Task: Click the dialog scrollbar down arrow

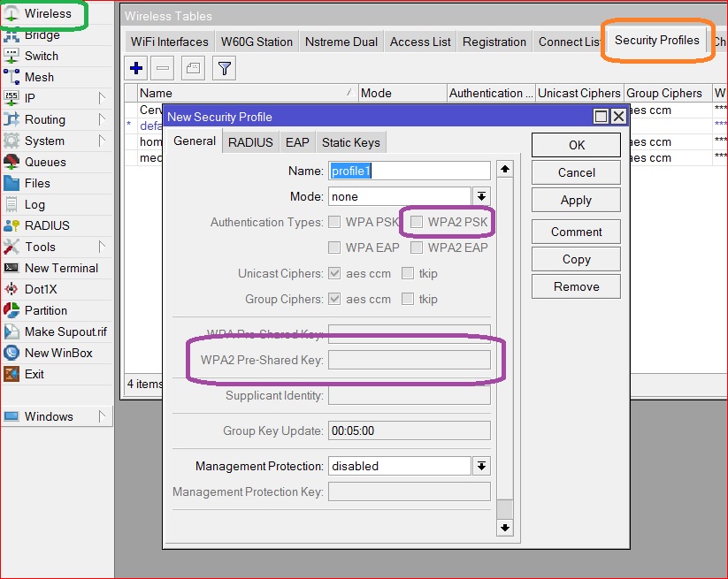Action: coord(505,528)
